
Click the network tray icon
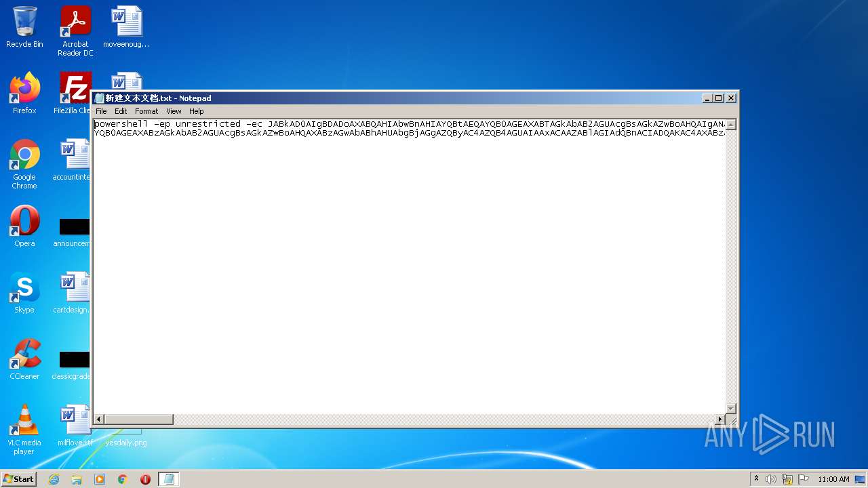point(787,479)
